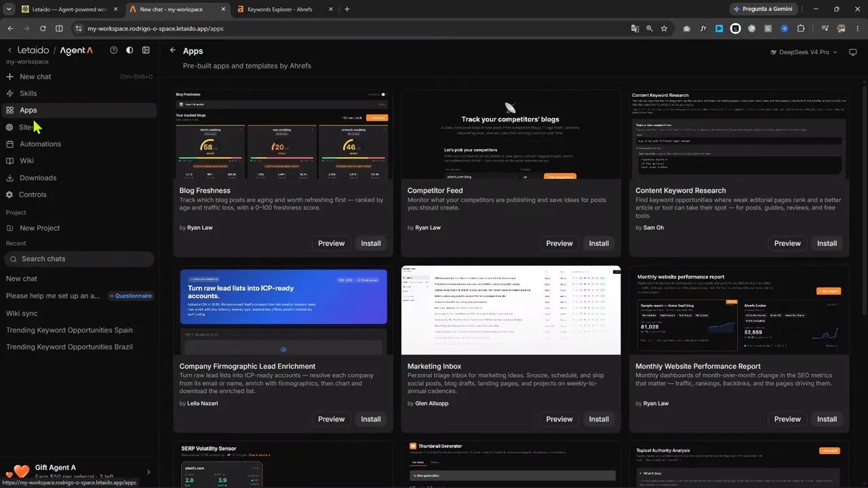Preview the Competitor Feed app
Viewport: 868px width, 488px height.
coord(559,243)
